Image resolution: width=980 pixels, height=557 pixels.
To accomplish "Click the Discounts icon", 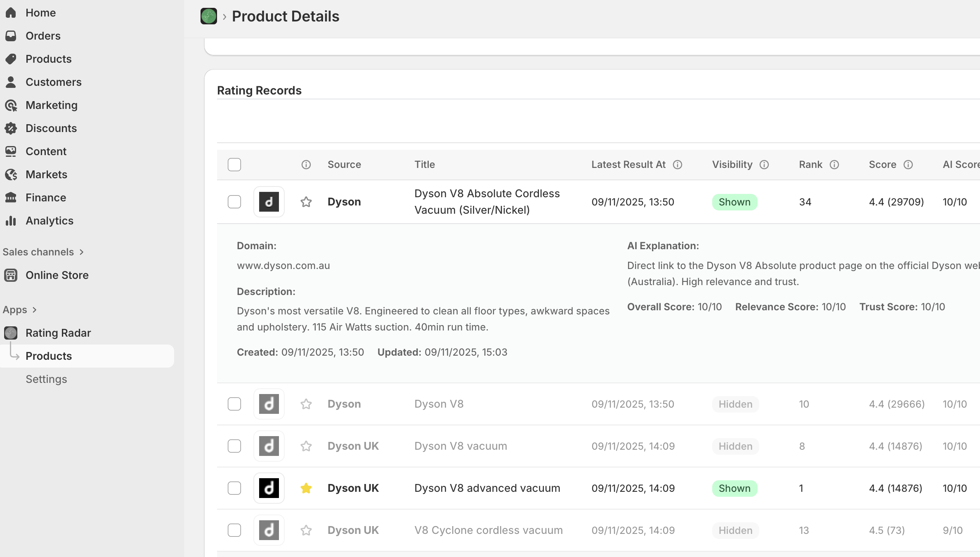I will pyautogui.click(x=11, y=128).
